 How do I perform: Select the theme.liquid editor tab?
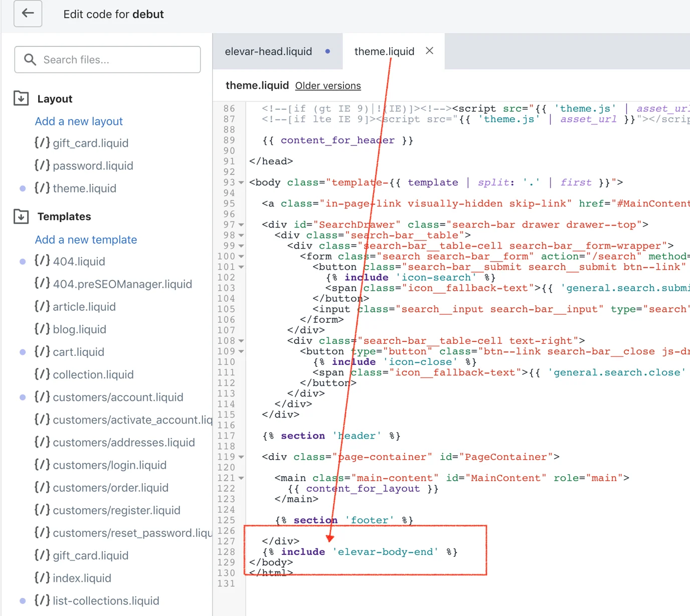[x=384, y=51]
